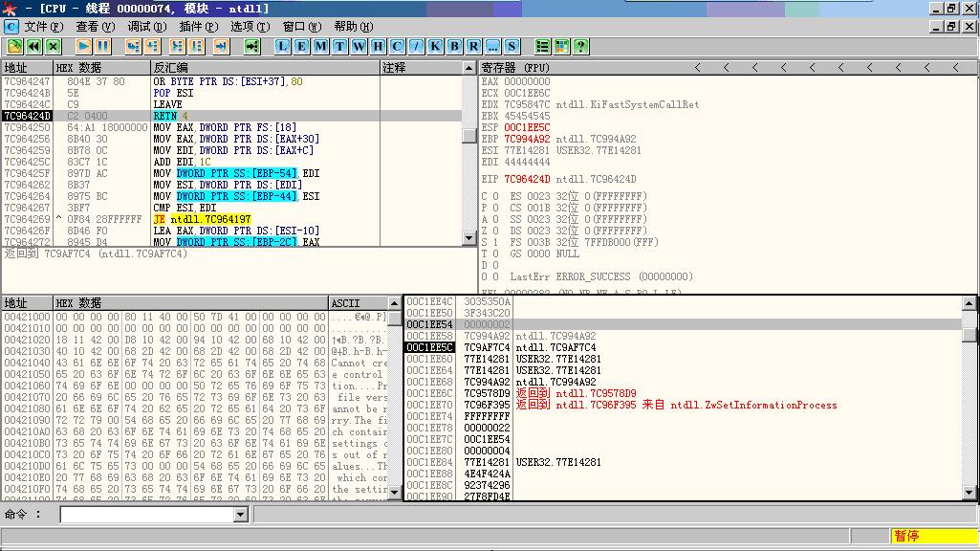Click disassembly pane scroll-up arrow
This screenshot has height=551, width=980.
(469, 68)
